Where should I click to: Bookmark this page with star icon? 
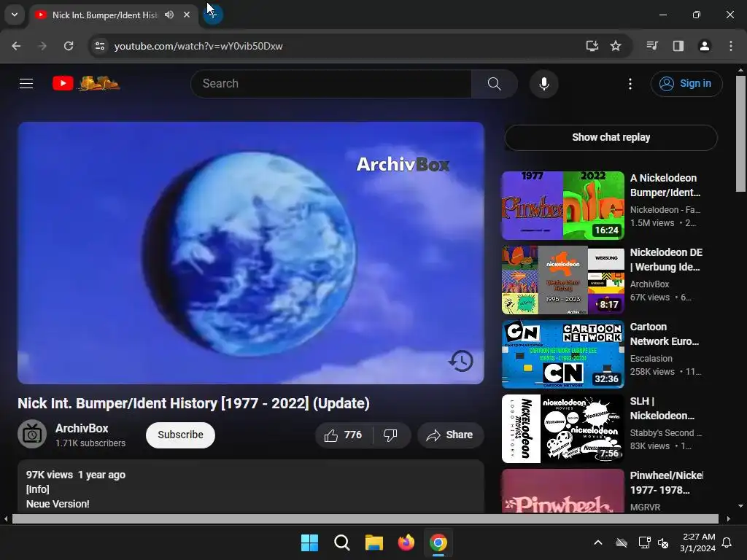[x=616, y=46]
